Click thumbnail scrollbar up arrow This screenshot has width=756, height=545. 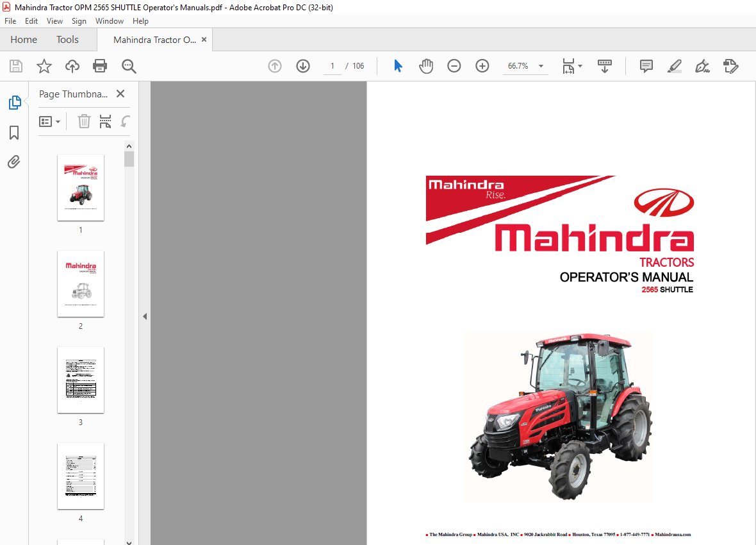pos(129,146)
